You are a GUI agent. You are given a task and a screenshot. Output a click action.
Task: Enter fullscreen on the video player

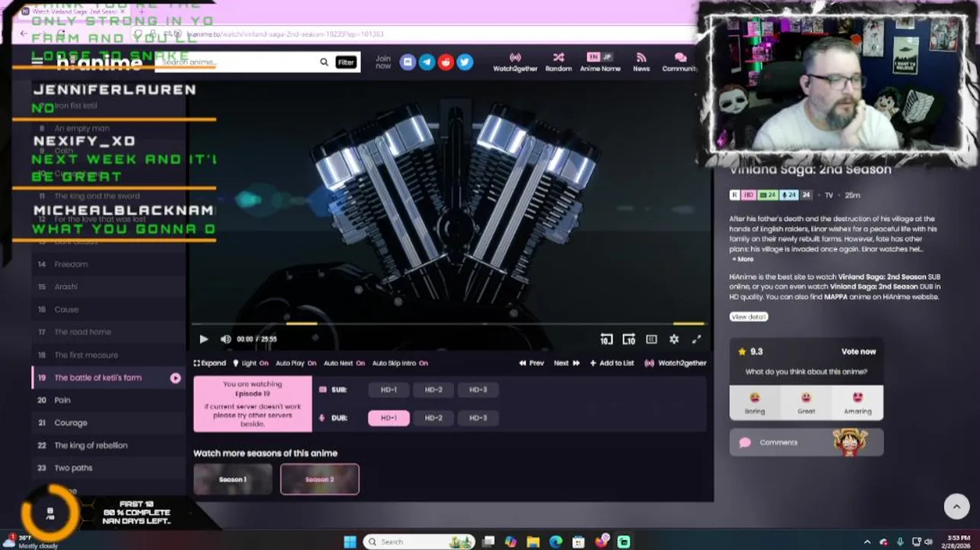pos(696,339)
